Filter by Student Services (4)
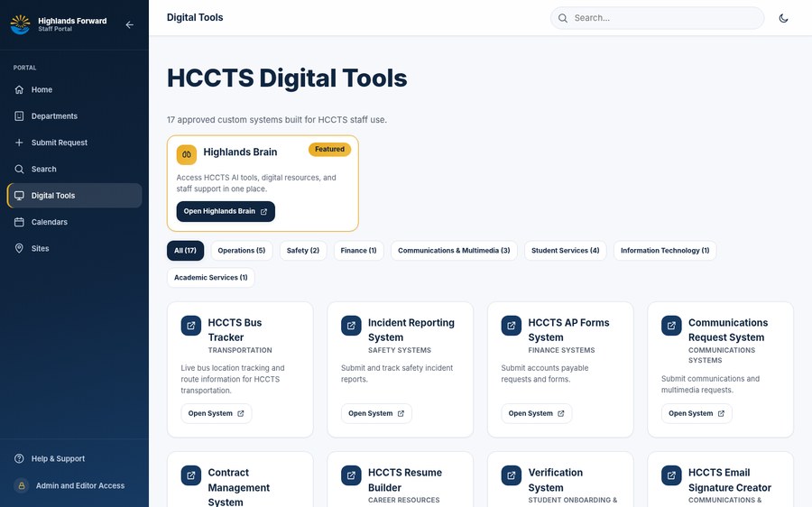The height and width of the screenshot is (507, 812). coord(565,250)
